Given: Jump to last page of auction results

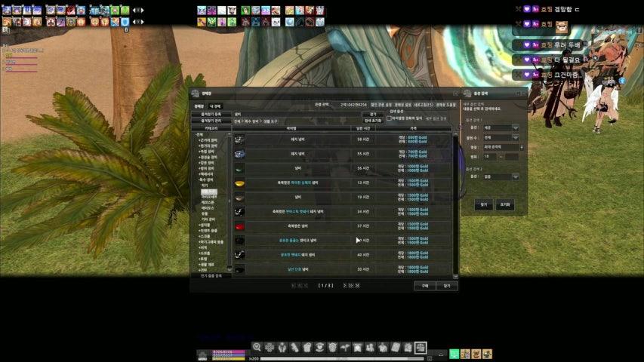Looking at the screenshot, I should point(357,286).
